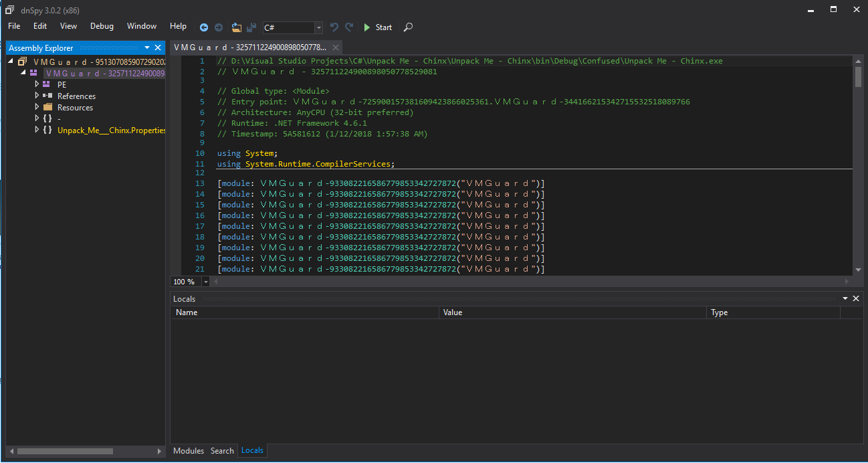
Task: Click the navigate Forward icon
Action: tap(217, 27)
